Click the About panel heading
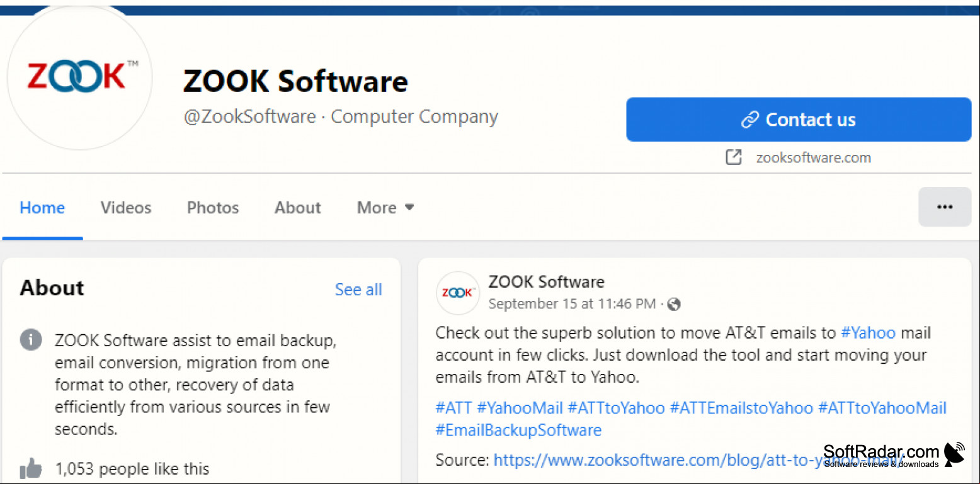 pos(52,288)
